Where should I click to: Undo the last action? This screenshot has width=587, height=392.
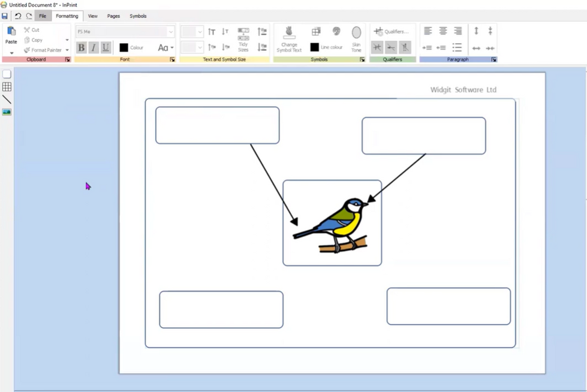(17, 16)
